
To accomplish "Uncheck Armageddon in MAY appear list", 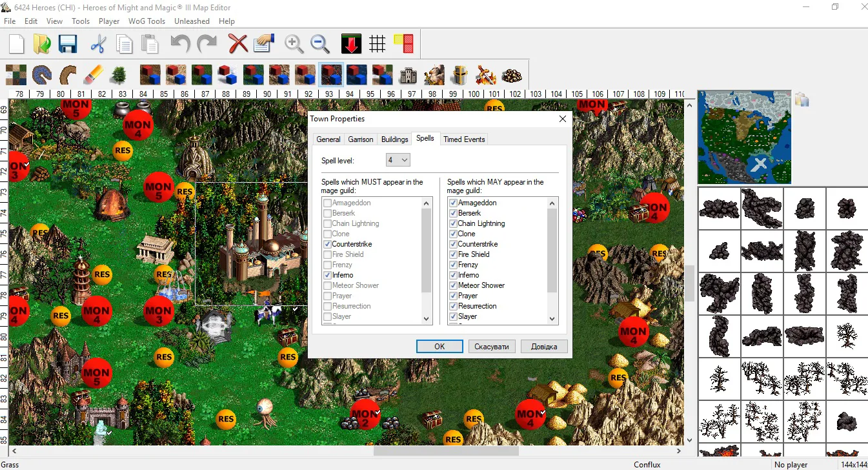I will point(453,203).
